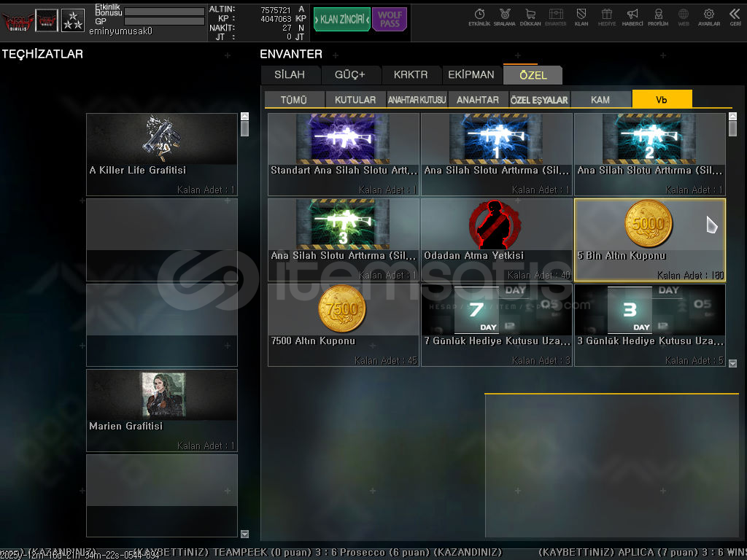The image size is (747, 560).
Task: Click the username eminyumusak0
Action: point(120,31)
